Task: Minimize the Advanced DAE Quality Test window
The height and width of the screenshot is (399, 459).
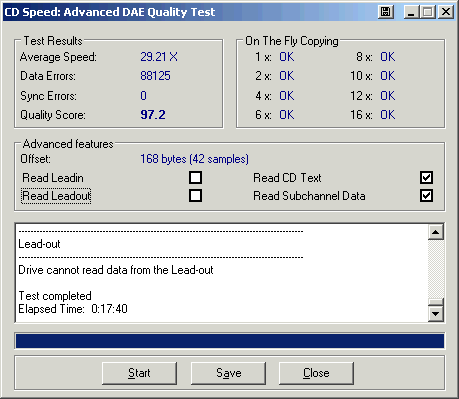Action: click(x=411, y=12)
